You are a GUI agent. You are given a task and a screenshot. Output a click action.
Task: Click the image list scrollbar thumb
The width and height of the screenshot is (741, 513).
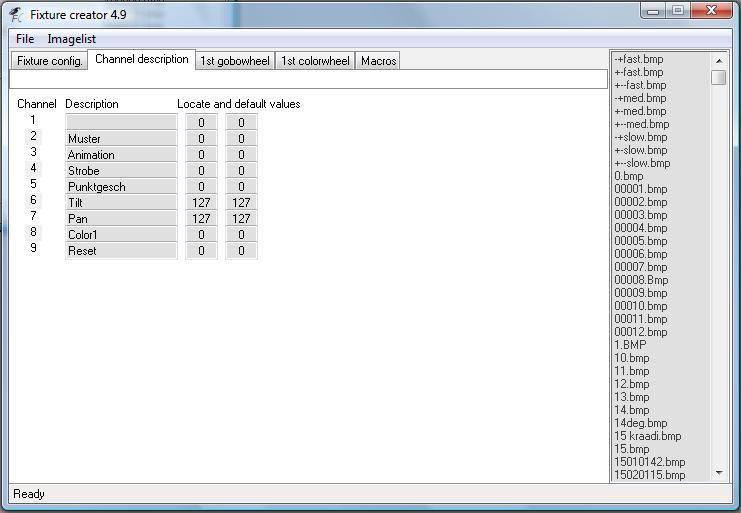[x=719, y=77]
